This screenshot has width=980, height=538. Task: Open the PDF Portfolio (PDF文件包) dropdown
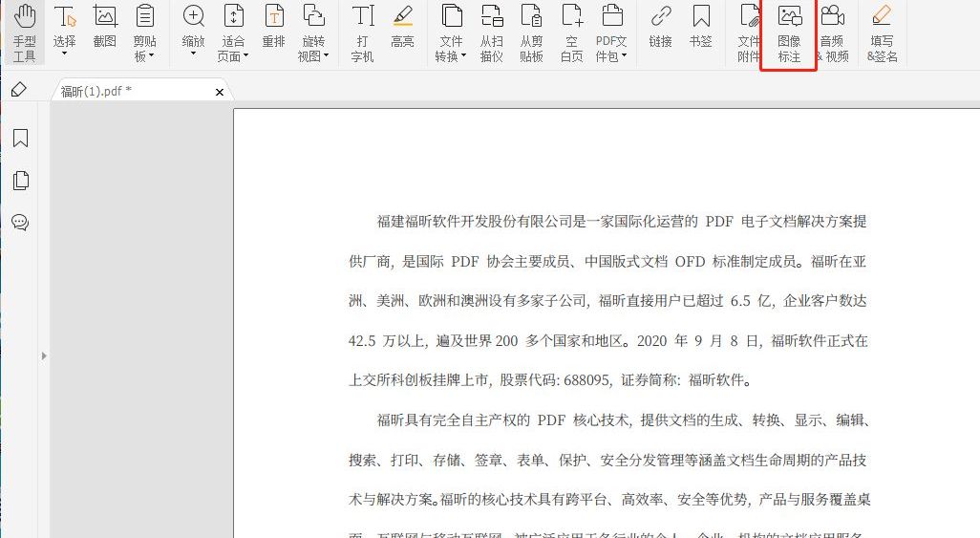coord(611,32)
